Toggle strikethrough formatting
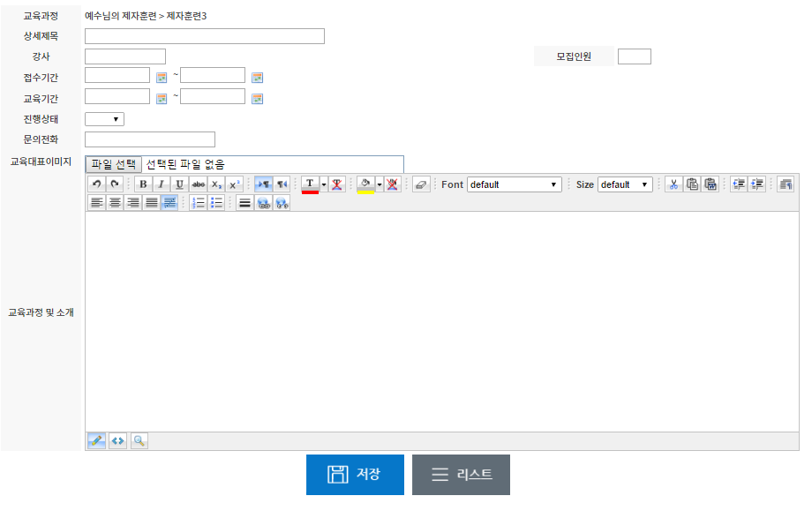812x511 pixels. (199, 184)
